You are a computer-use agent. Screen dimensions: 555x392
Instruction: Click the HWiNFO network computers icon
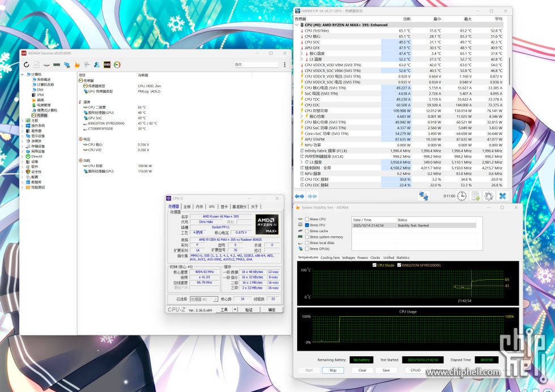click(x=423, y=196)
